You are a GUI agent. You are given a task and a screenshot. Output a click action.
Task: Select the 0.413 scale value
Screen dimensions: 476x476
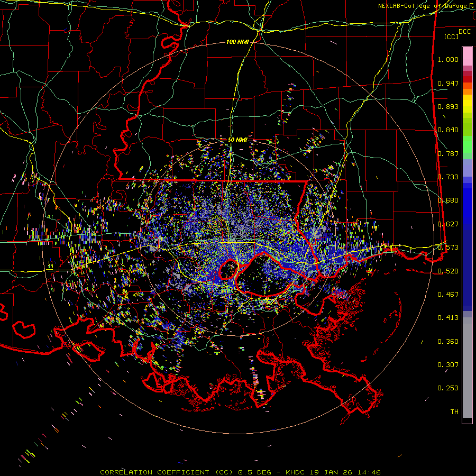(x=448, y=318)
